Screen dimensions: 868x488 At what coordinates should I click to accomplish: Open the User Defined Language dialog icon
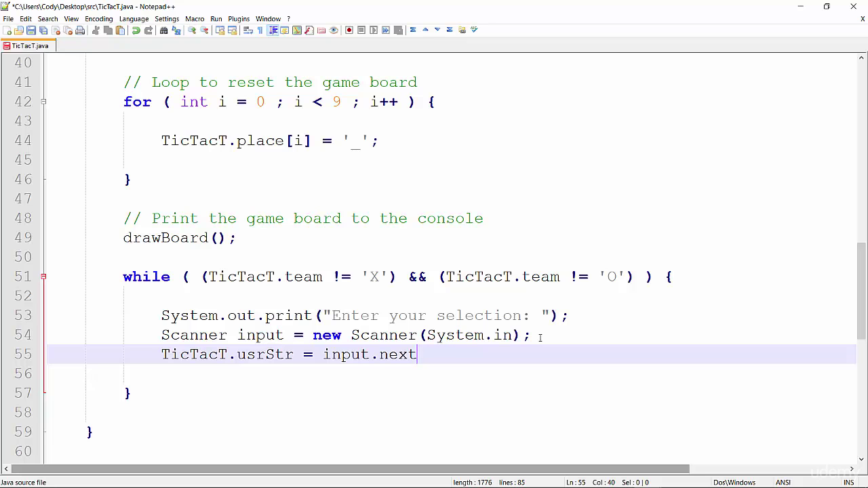(x=285, y=30)
